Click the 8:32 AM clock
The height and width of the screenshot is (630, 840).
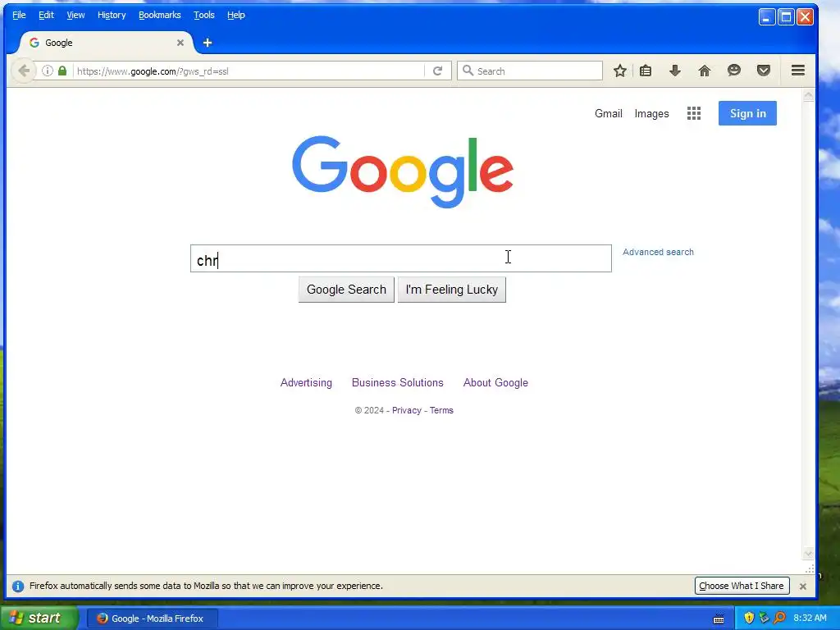[810, 619]
